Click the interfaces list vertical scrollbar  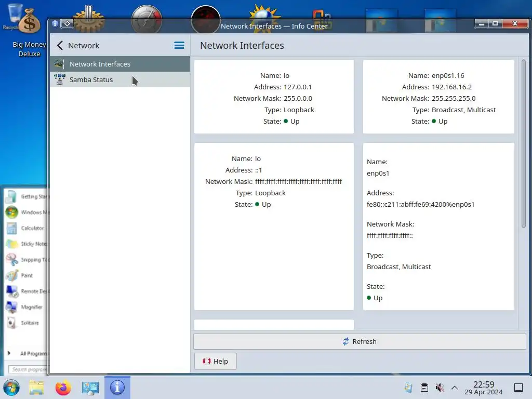524,144
